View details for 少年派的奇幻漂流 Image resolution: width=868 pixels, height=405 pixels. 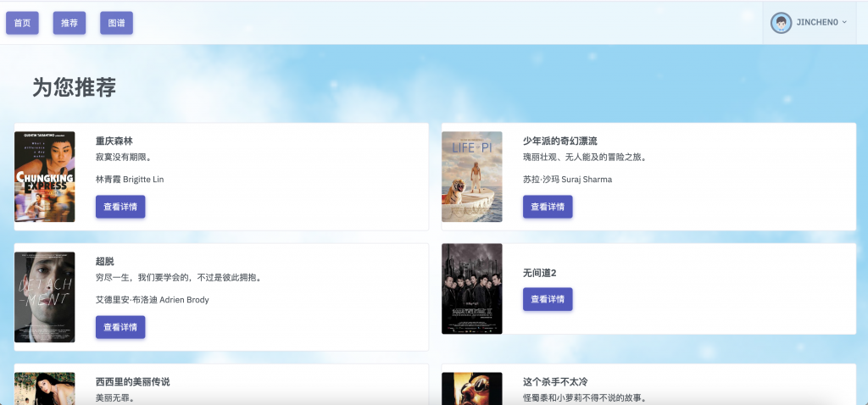pyautogui.click(x=548, y=207)
